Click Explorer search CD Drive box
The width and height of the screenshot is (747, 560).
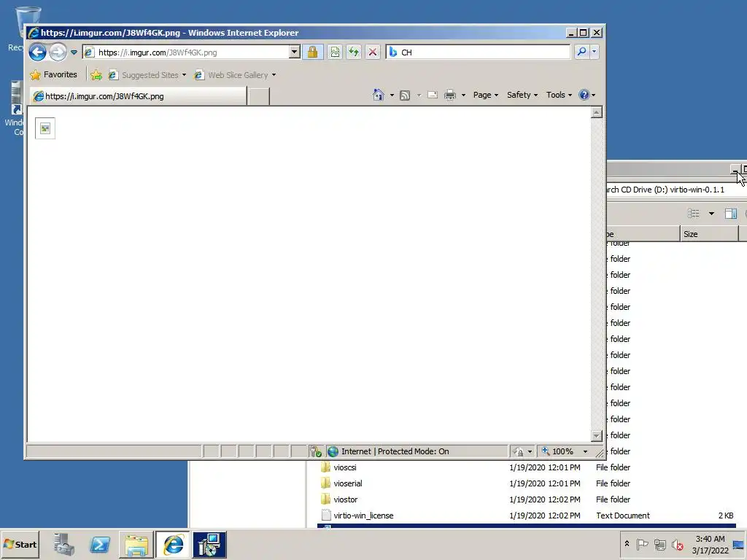(675, 190)
